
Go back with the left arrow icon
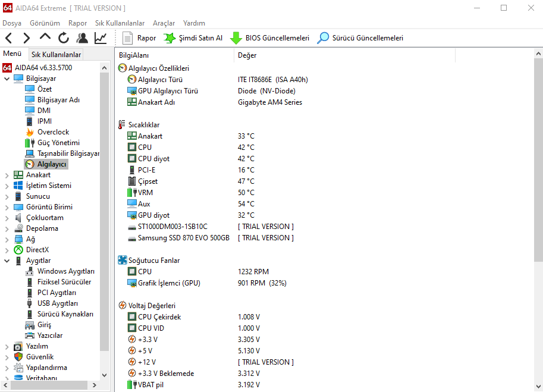point(9,37)
